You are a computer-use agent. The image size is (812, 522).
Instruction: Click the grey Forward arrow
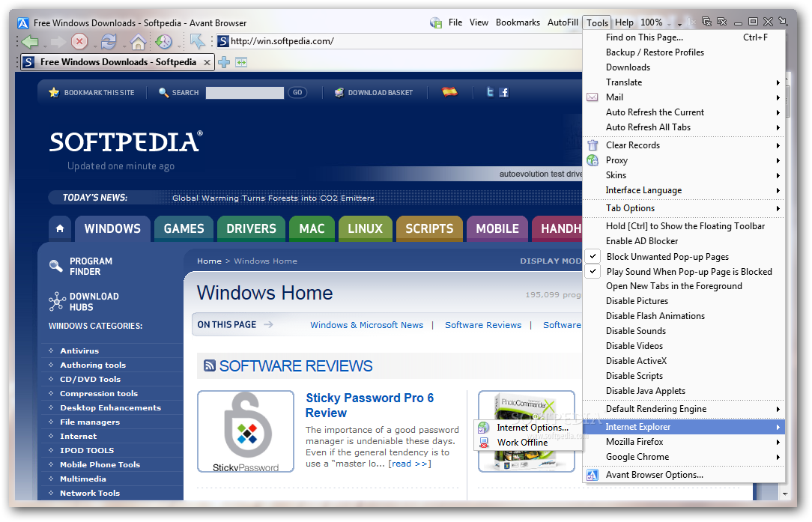(x=58, y=41)
